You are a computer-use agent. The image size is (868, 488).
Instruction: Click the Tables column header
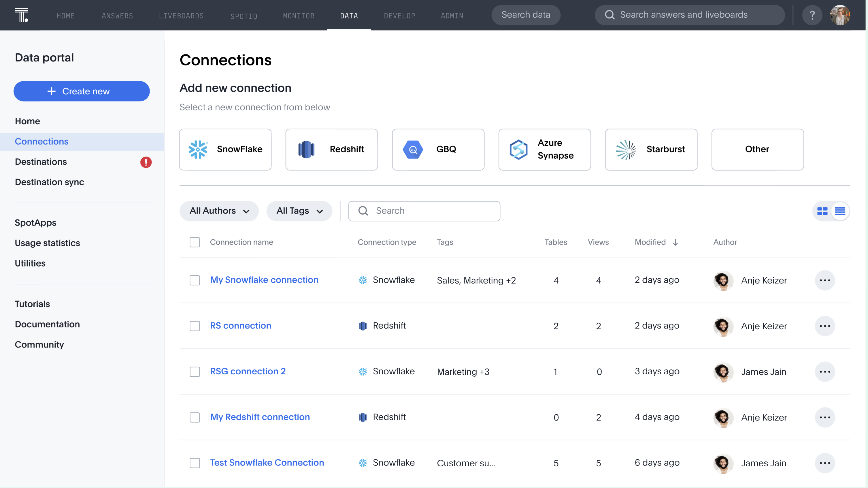click(x=556, y=243)
